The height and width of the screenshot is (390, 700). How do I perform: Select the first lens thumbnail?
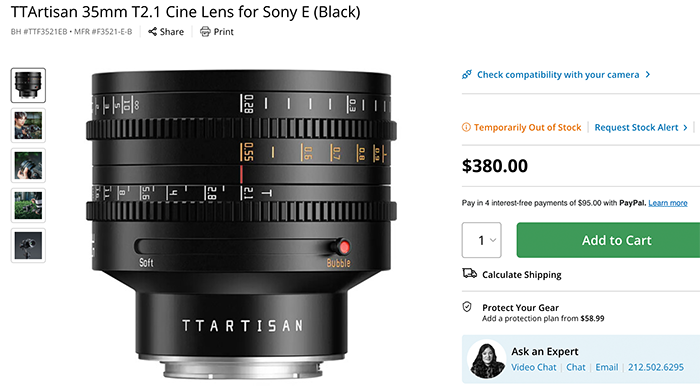[28, 85]
